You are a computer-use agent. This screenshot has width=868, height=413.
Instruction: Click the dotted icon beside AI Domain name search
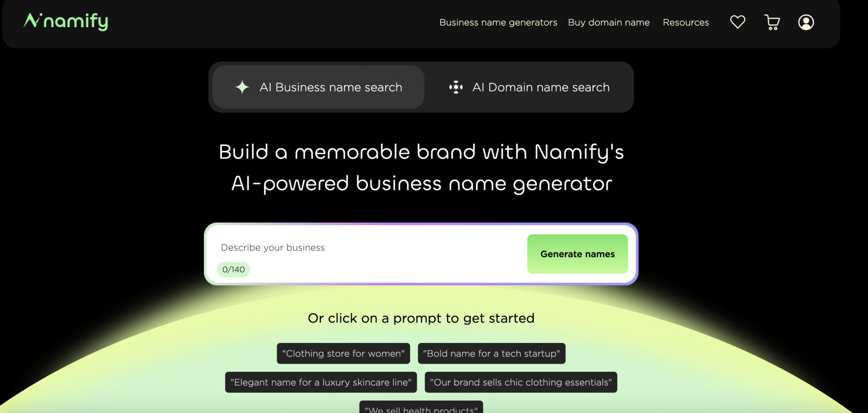pyautogui.click(x=456, y=87)
